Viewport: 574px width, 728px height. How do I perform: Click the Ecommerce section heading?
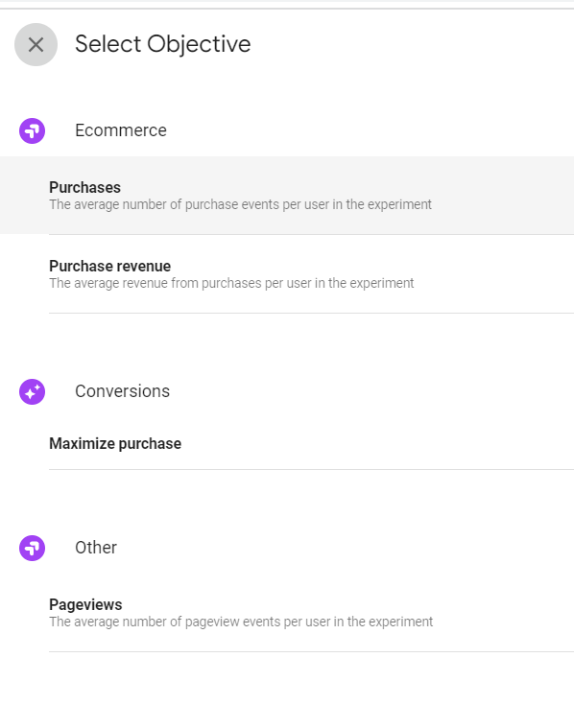(x=121, y=130)
